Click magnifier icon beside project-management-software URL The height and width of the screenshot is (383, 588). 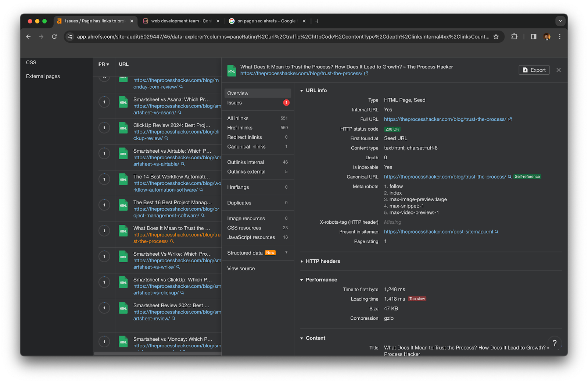[x=203, y=216]
